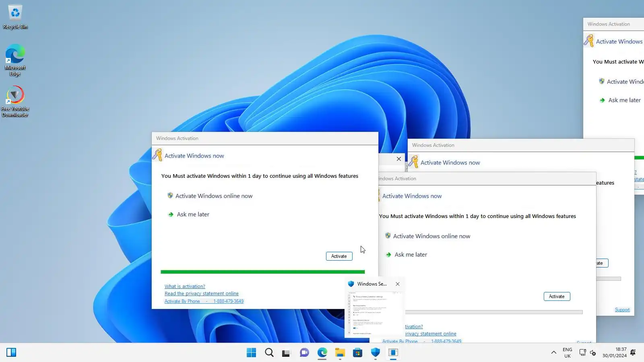Open network settings from the system tray
644x362 pixels.
coord(582,353)
